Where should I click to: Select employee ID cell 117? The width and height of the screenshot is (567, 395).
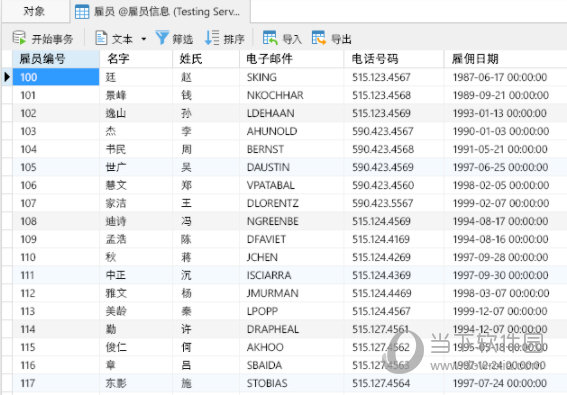pyautogui.click(x=56, y=383)
